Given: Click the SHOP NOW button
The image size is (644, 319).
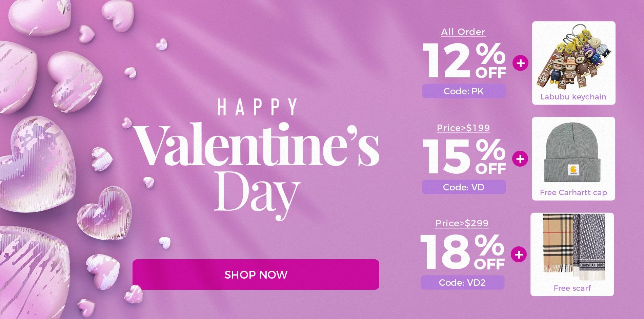Looking at the screenshot, I should (x=256, y=275).
